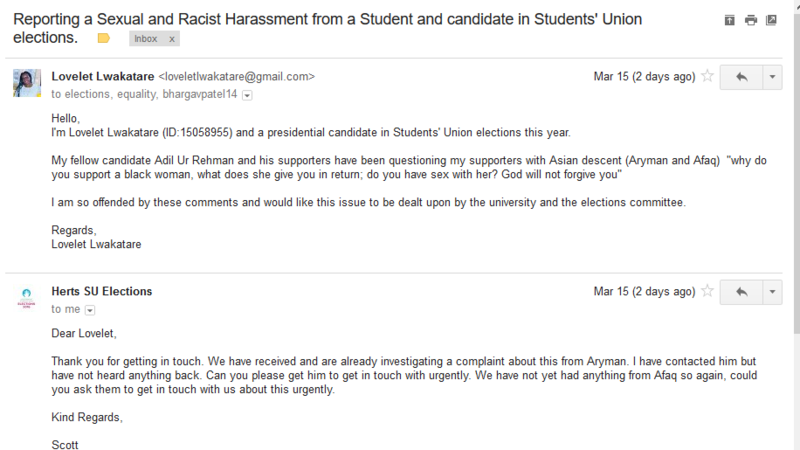Click the collapse all icon at top right

click(x=729, y=20)
